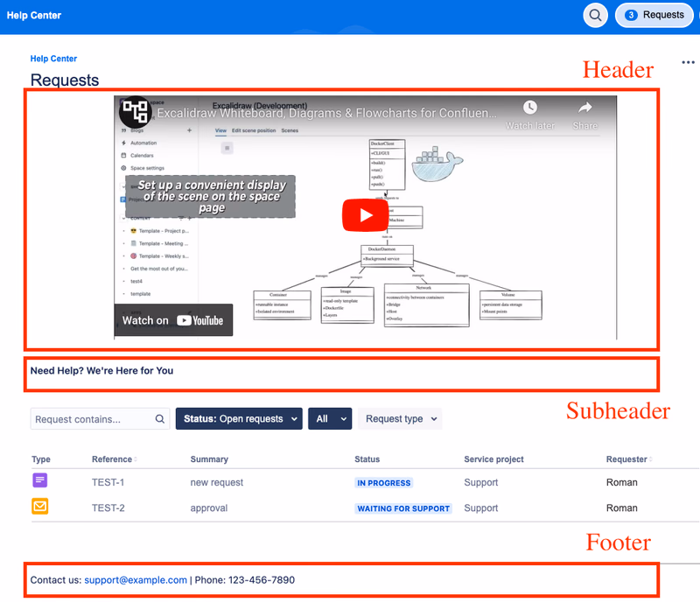Open the search magnifier in top bar
700x602 pixels.
595,15
